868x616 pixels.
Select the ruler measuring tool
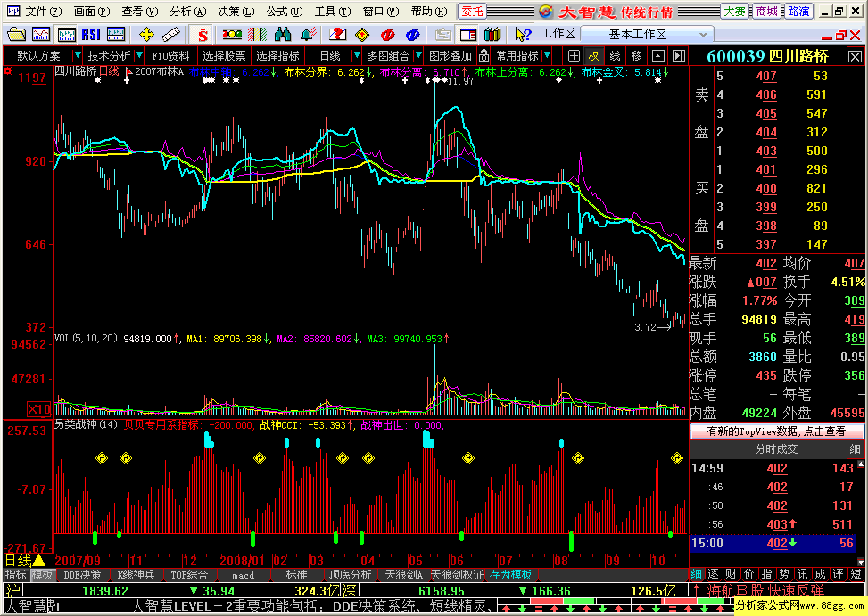point(171,34)
